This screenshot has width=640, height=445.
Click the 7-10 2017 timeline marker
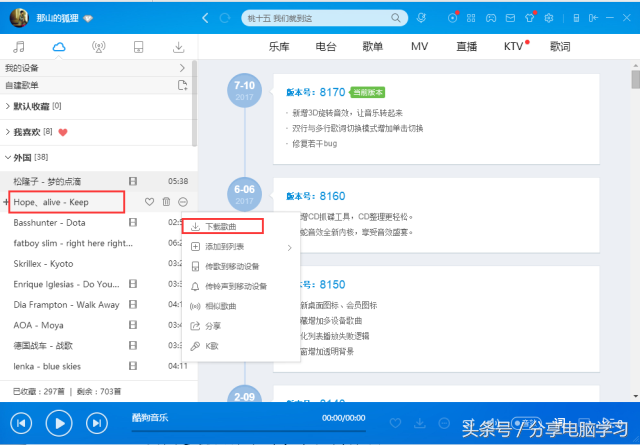click(244, 91)
